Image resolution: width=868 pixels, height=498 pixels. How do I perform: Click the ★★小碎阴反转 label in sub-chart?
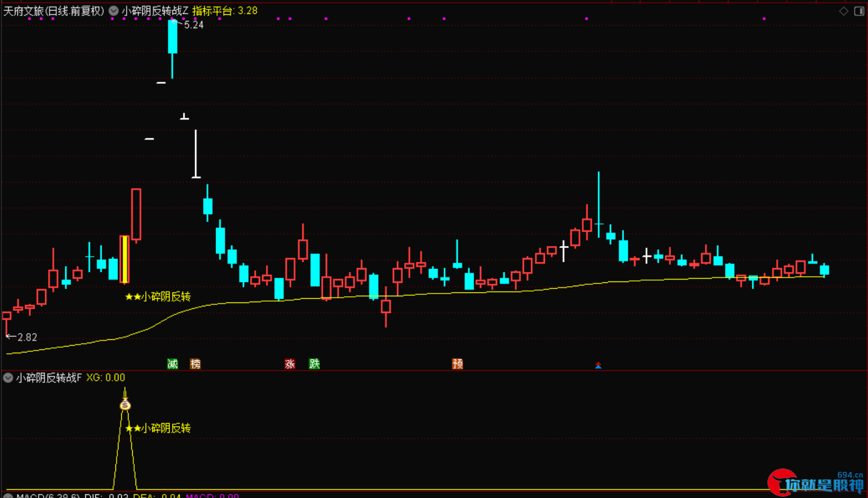pos(158,428)
